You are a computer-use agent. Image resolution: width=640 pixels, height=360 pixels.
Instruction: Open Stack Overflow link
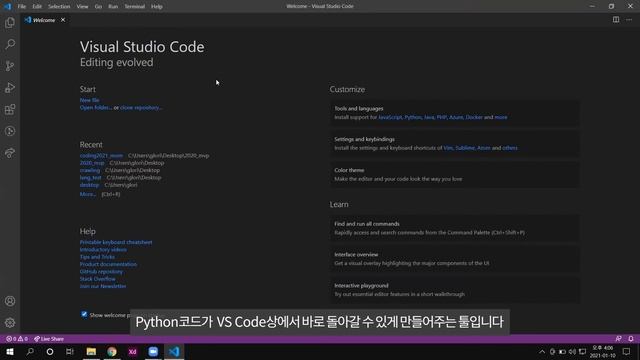coord(98,279)
